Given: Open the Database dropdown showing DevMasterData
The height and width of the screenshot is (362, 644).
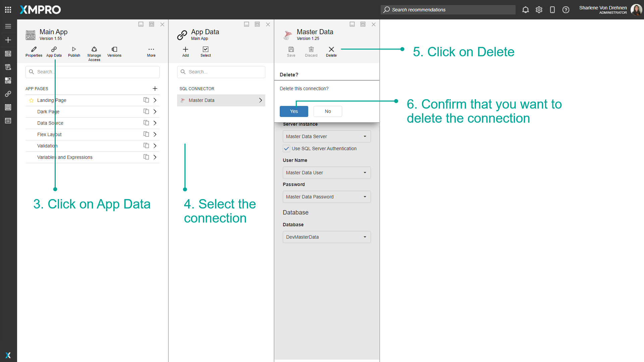Looking at the screenshot, I should point(326,237).
